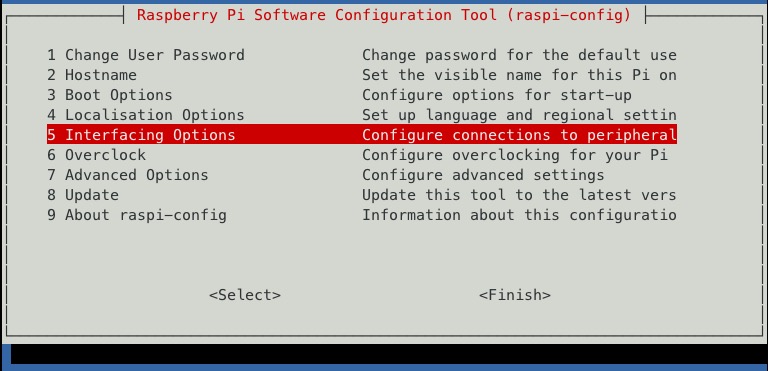Click the Select button
The image size is (768, 371).
[245, 295]
